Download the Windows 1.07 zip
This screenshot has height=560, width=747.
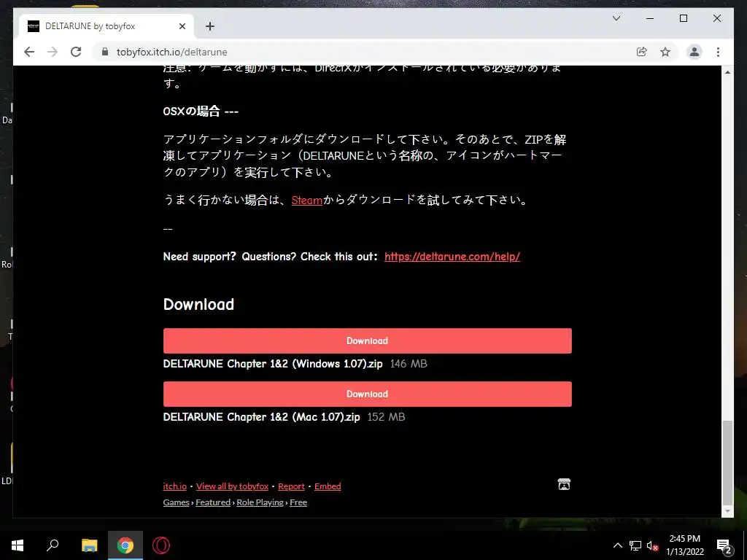[368, 341]
